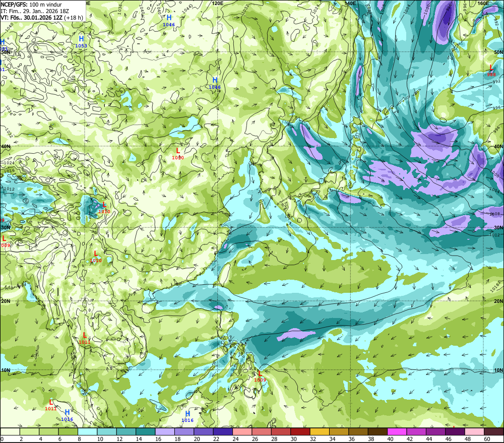Click the salmon 26–28 legend swatch
504x443 pixels.
(x=262, y=431)
